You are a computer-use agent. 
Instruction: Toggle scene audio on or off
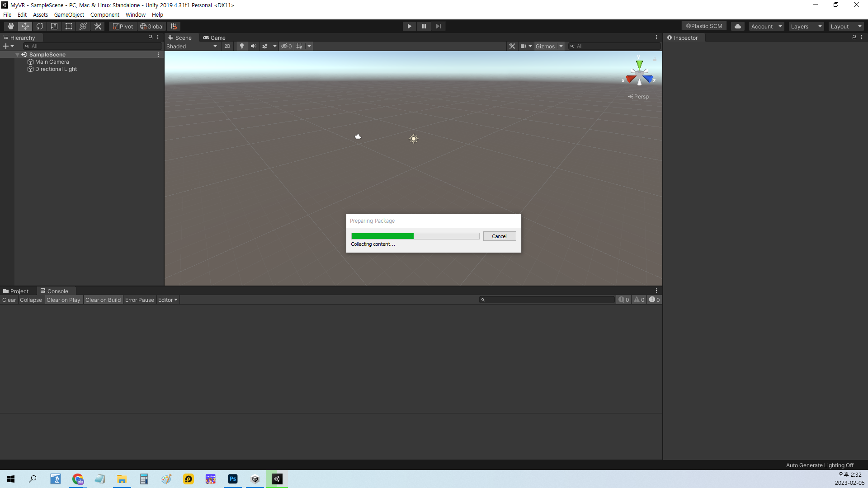(x=254, y=46)
